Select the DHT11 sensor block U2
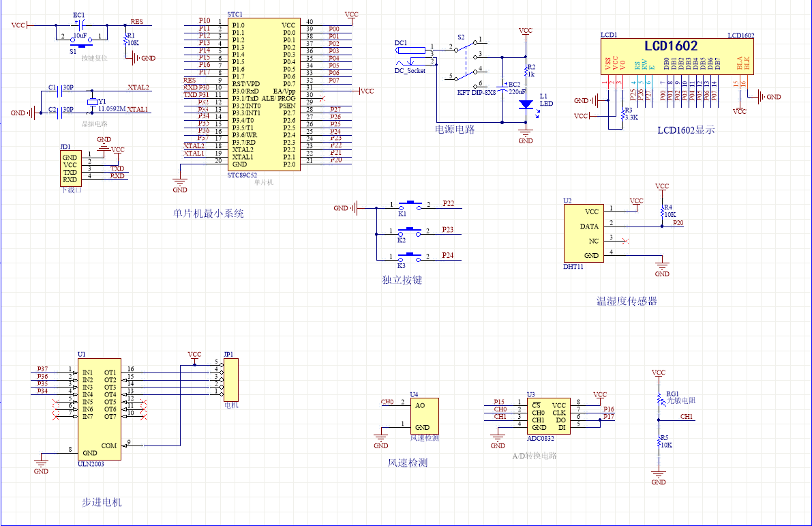The width and height of the screenshot is (812, 526). coord(584,233)
